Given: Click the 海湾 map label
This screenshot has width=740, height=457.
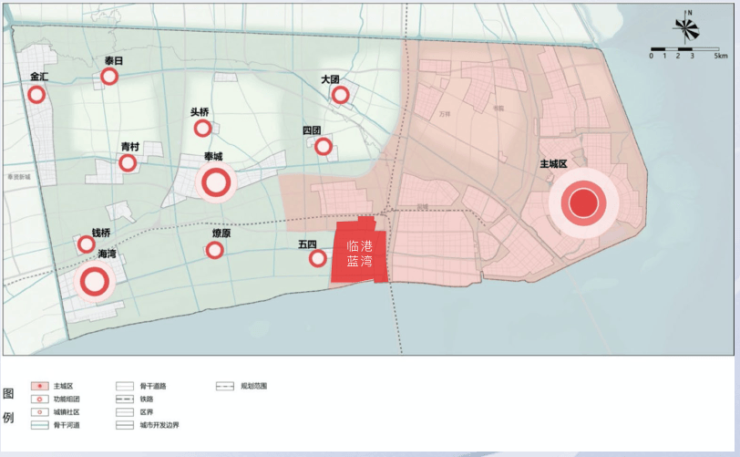Looking at the screenshot, I should (107, 254).
